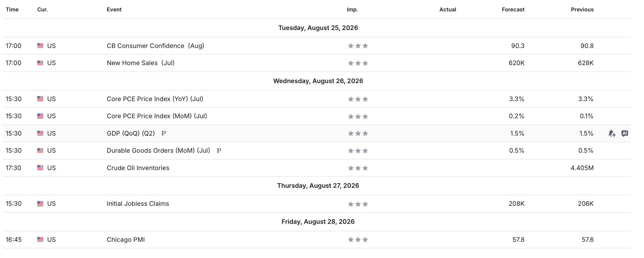Click the importance stars for Crude Oil Inventories
Screen dimensions: 644x258
358,168
